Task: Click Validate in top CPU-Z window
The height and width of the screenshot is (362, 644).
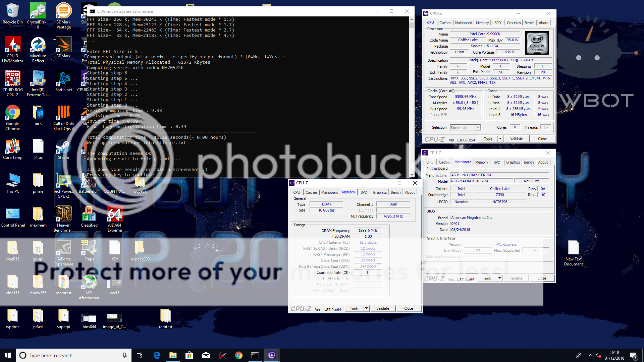Action: [516, 139]
